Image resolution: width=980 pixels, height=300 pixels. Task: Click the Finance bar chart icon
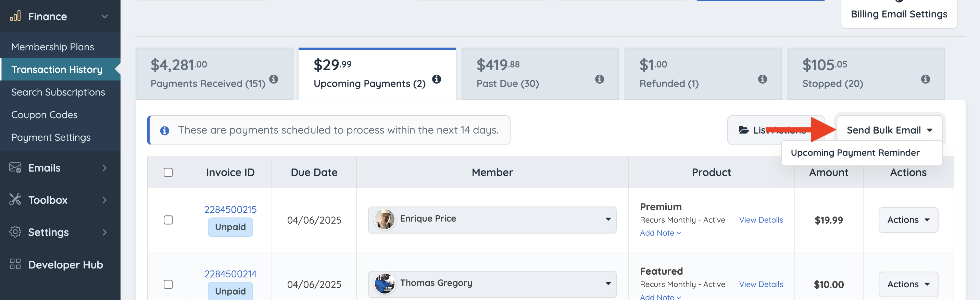[15, 16]
